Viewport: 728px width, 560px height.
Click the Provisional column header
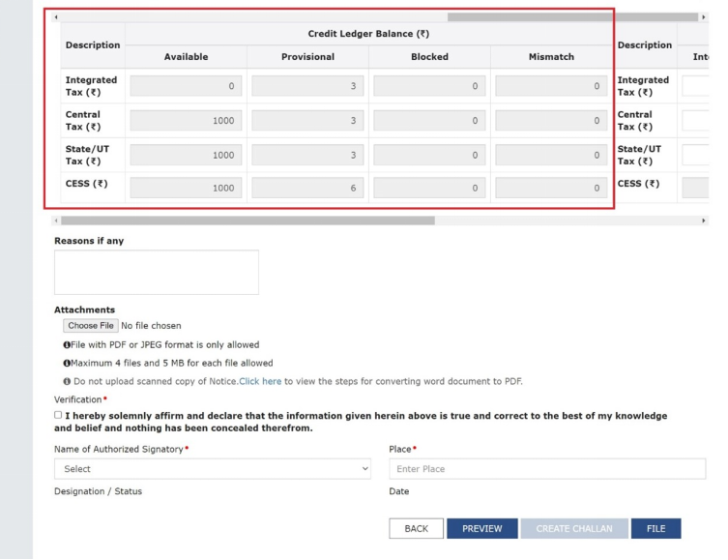(x=307, y=57)
